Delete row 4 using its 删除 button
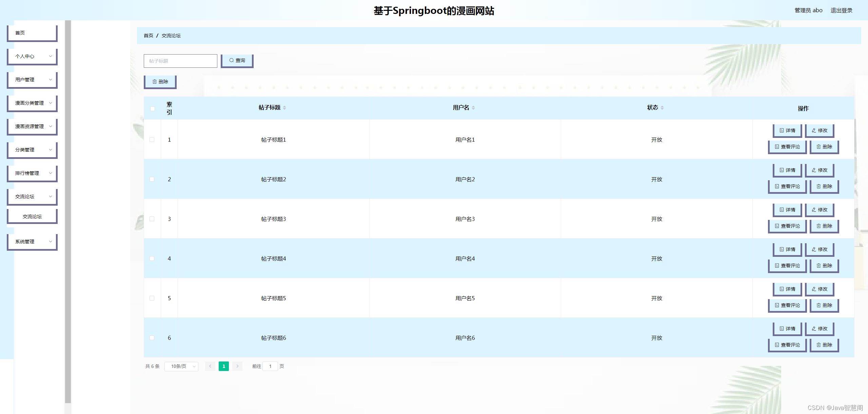The image size is (868, 414). (x=824, y=266)
